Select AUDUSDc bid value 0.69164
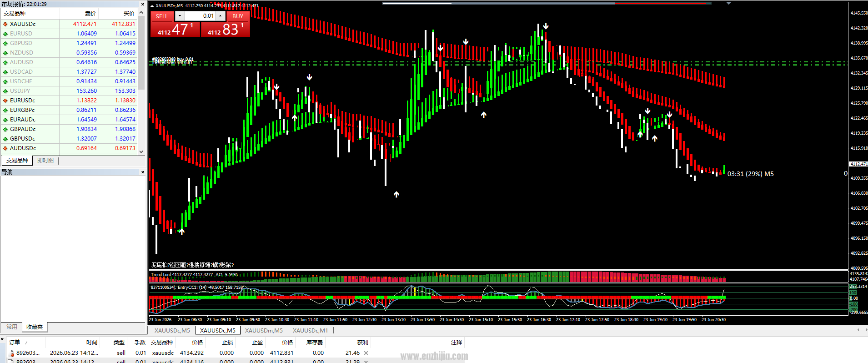The image size is (868, 363). point(87,148)
